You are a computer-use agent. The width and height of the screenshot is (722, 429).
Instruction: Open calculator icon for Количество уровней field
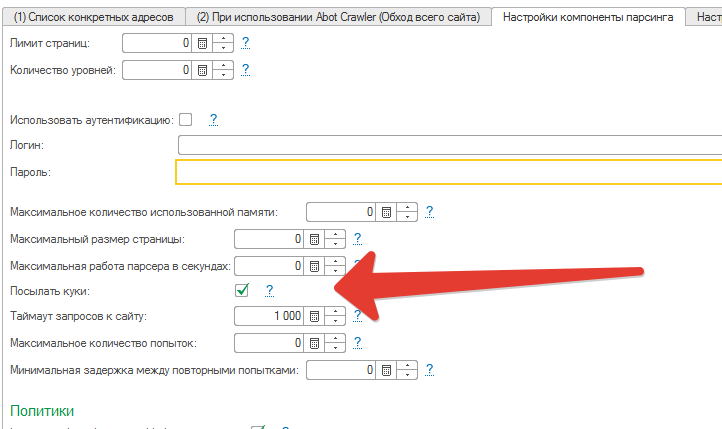[x=202, y=70]
